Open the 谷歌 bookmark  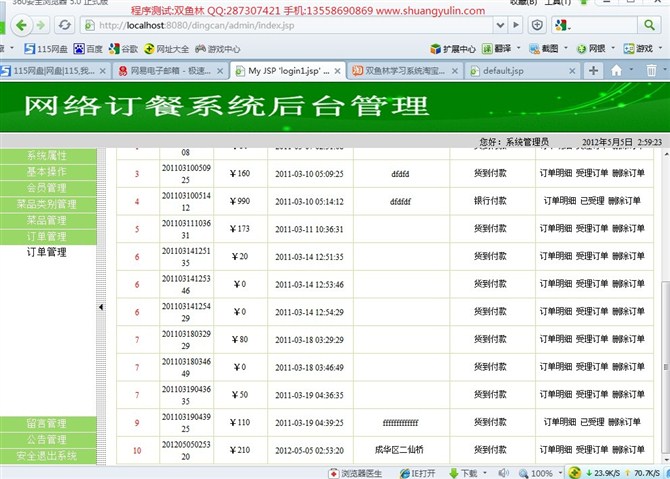pos(123,49)
